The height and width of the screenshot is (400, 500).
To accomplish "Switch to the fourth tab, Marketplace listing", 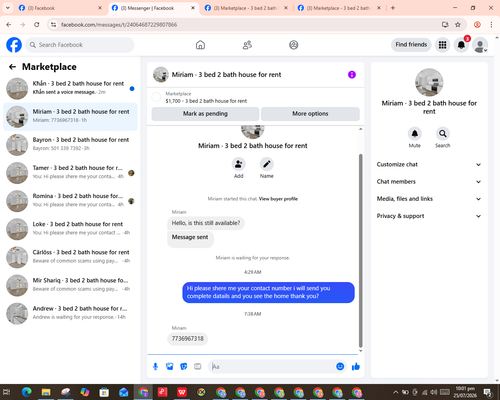I will (x=339, y=8).
